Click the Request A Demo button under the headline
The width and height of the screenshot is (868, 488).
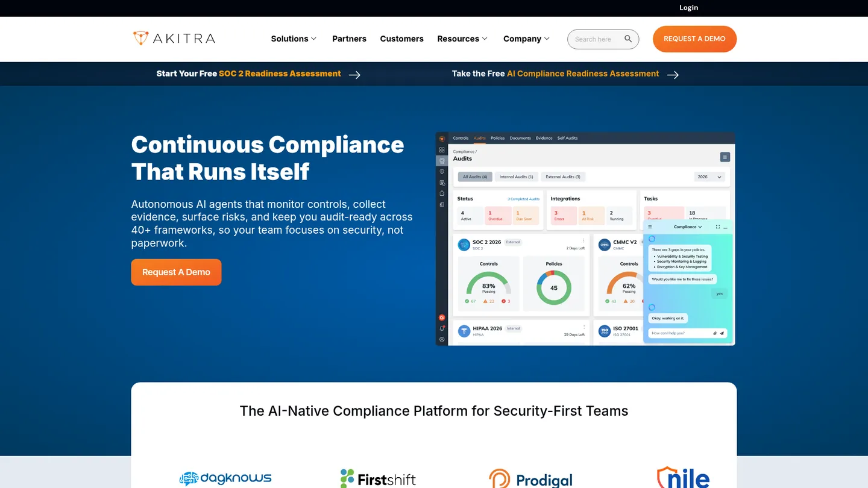pos(176,272)
